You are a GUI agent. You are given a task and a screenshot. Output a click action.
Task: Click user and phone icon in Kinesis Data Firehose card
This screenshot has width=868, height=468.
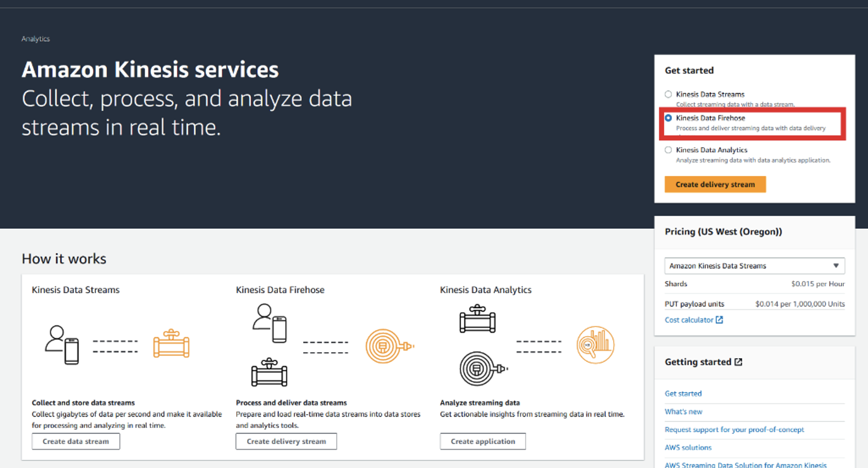pos(270,323)
